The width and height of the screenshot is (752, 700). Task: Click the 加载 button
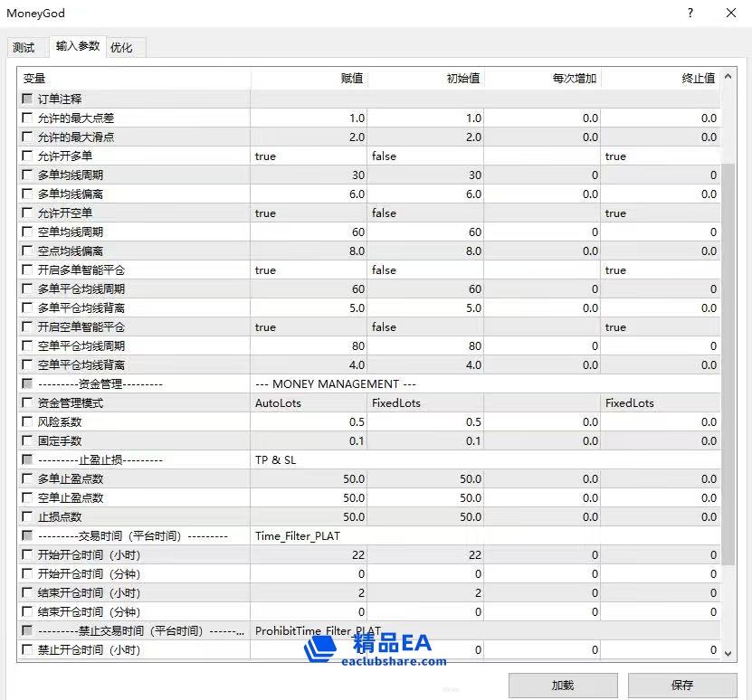562,686
